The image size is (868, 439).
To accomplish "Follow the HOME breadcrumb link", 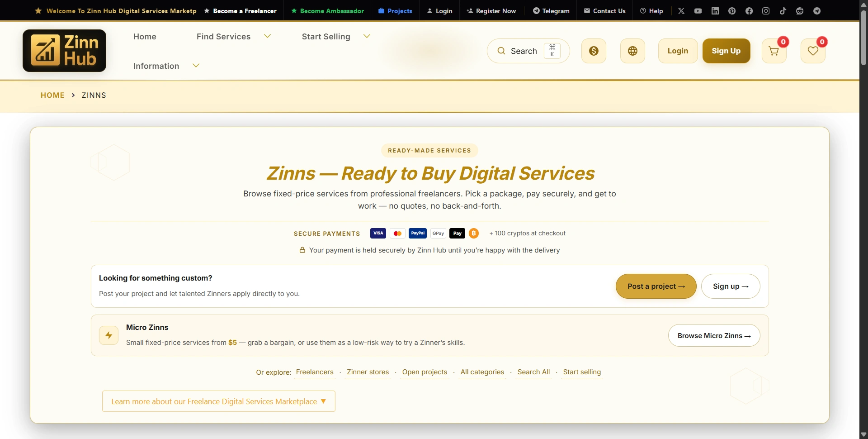I will point(52,95).
